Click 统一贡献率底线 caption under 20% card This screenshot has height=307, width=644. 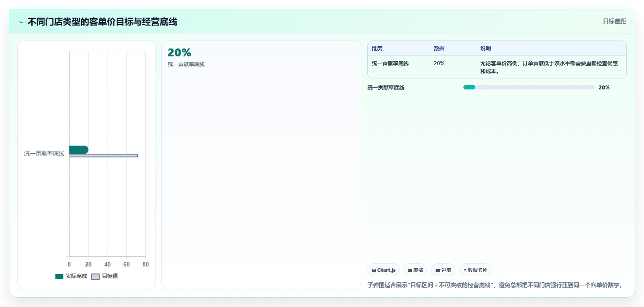186,64
